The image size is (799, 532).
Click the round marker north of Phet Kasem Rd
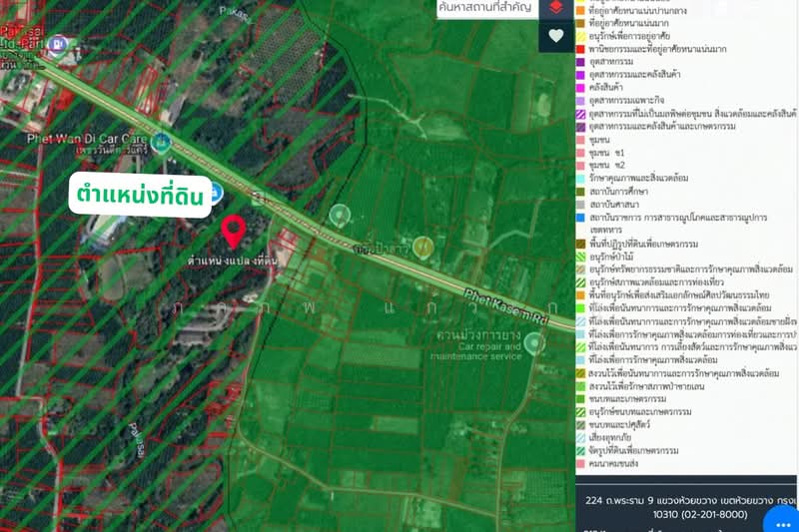click(x=340, y=215)
